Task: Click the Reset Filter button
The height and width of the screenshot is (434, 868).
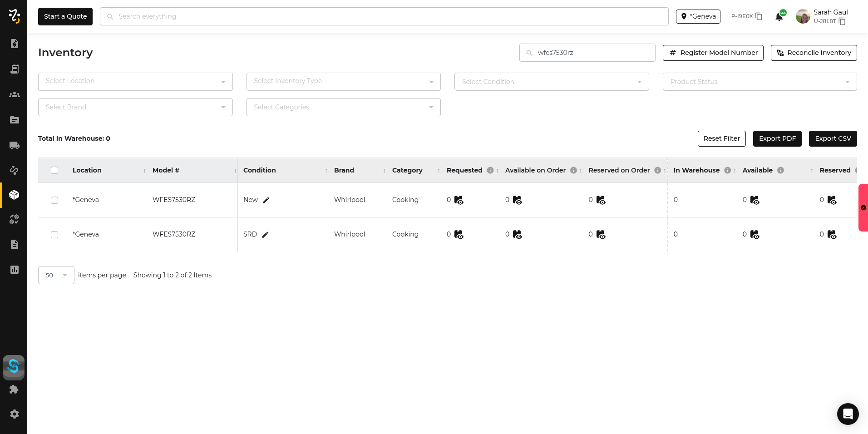Action: tap(721, 138)
